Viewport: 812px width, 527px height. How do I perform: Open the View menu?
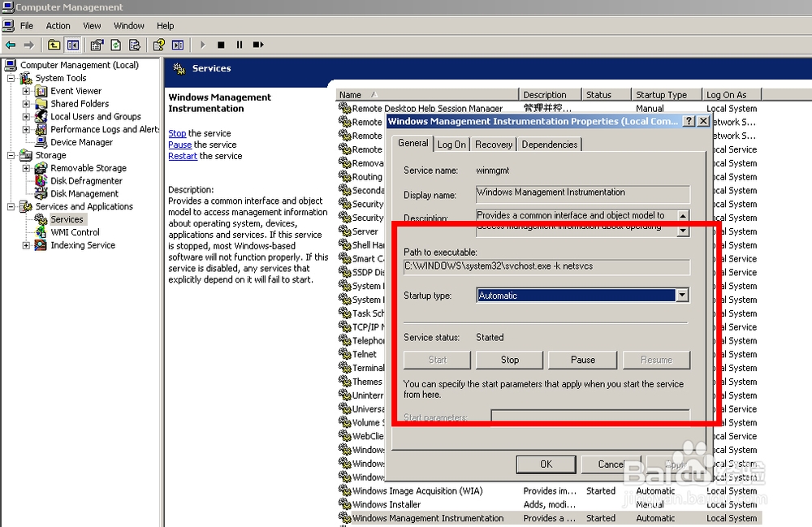pos(92,26)
